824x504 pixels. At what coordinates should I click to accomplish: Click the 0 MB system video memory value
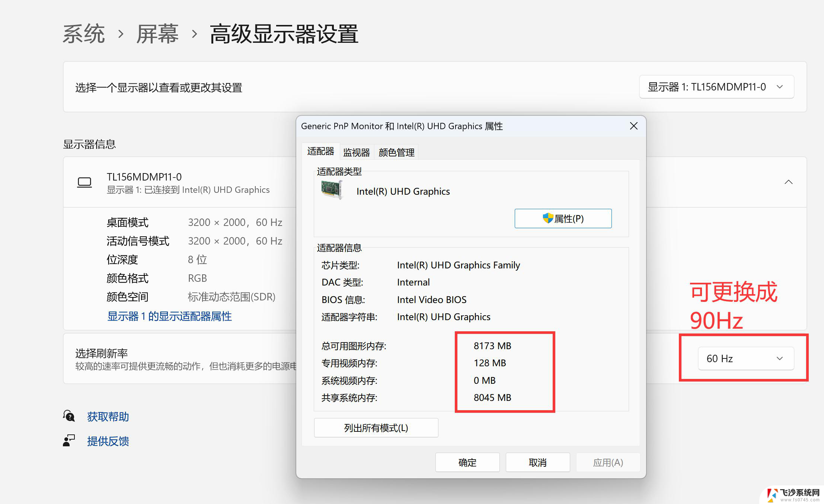click(x=485, y=380)
